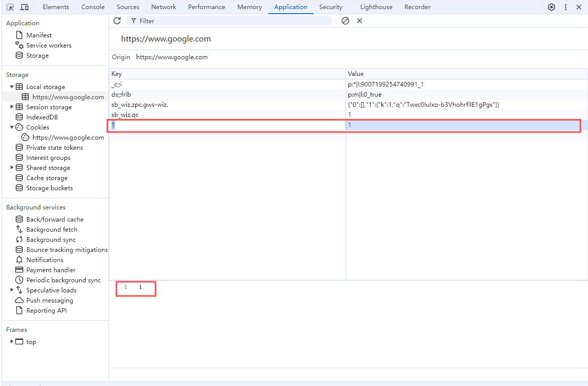Delete the selected storage entry
Viewport: 588px width, 386px height.
pos(359,21)
